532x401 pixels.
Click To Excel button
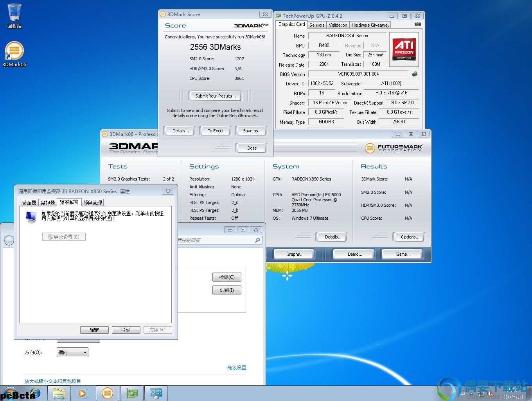[216, 131]
